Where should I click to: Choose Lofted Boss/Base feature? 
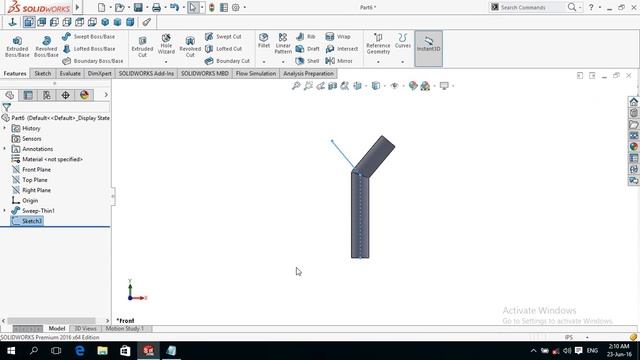tap(89, 49)
